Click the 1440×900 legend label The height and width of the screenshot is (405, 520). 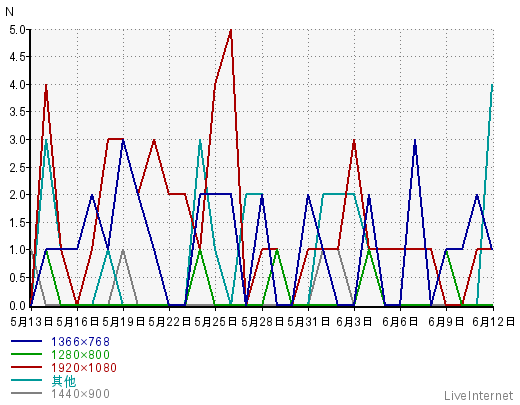point(80,394)
